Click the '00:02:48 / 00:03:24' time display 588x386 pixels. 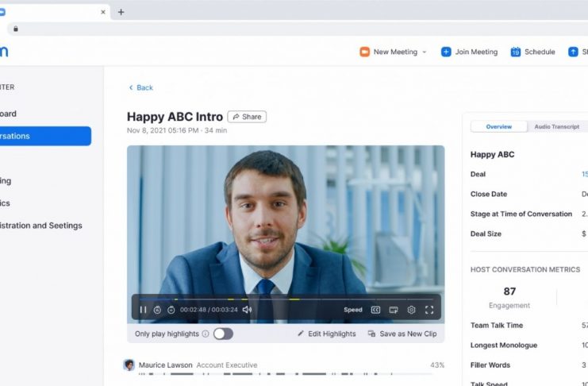click(x=209, y=310)
